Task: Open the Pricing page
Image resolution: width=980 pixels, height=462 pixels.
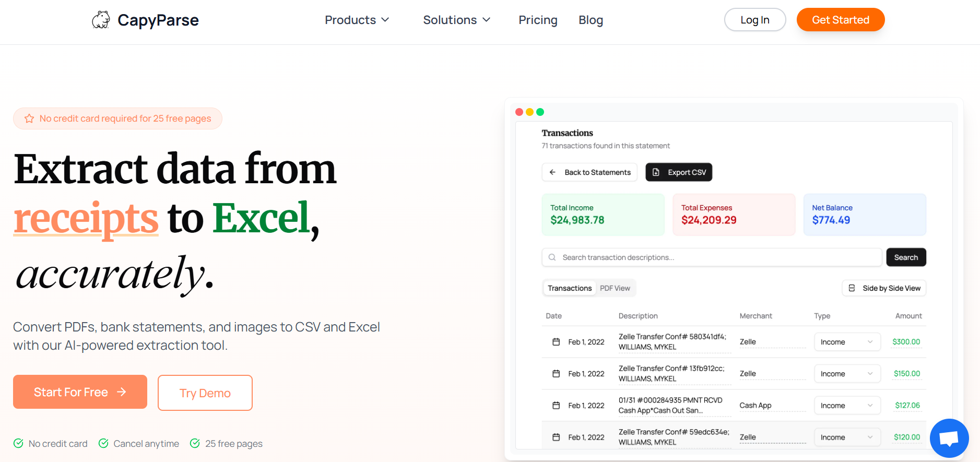Action: [x=538, y=20]
